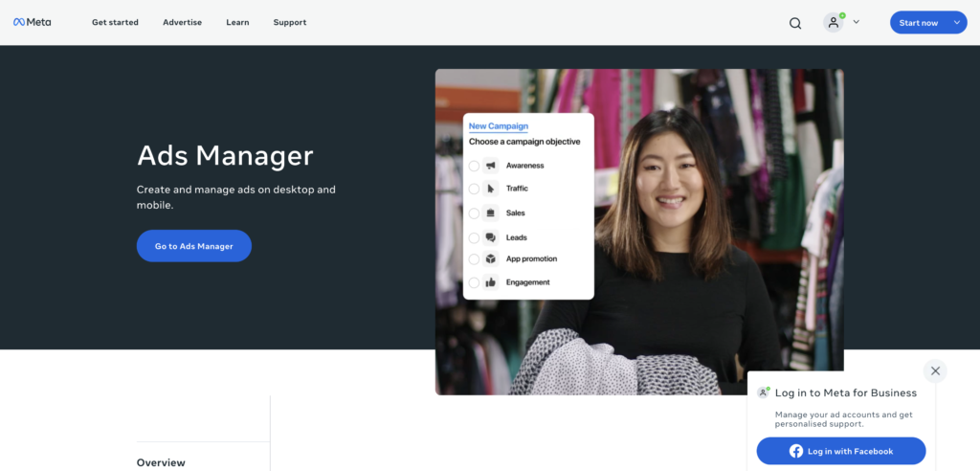
Task: Click the Traffic cursor icon
Action: (491, 189)
